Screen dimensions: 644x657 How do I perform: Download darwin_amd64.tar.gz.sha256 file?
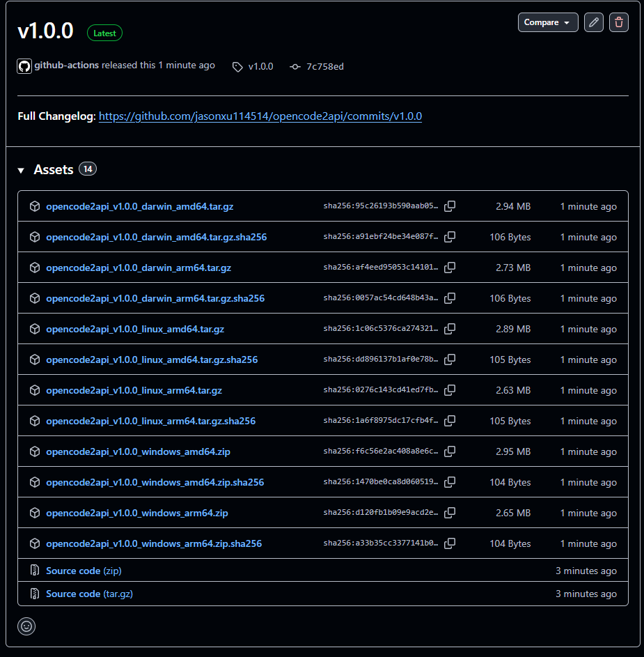pyautogui.click(x=156, y=237)
